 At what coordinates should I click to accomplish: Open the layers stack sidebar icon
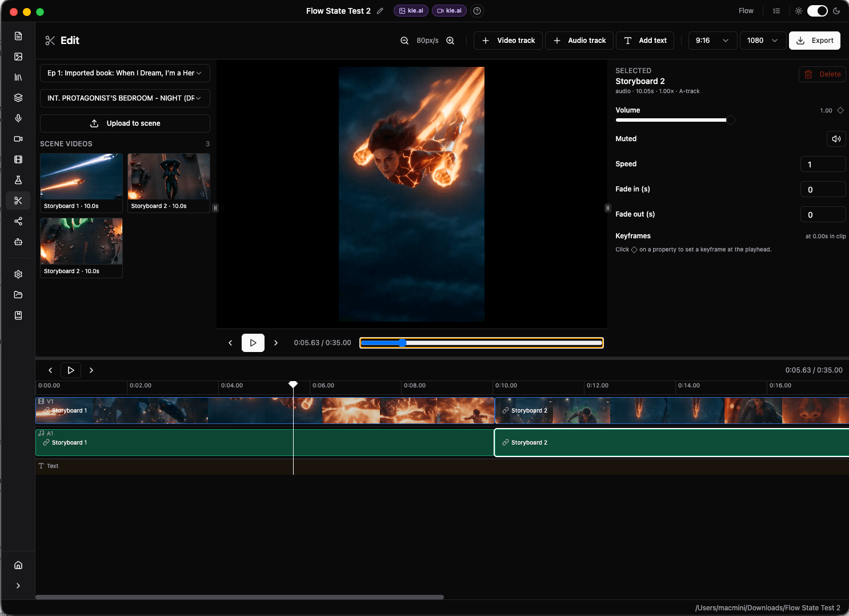click(x=18, y=98)
